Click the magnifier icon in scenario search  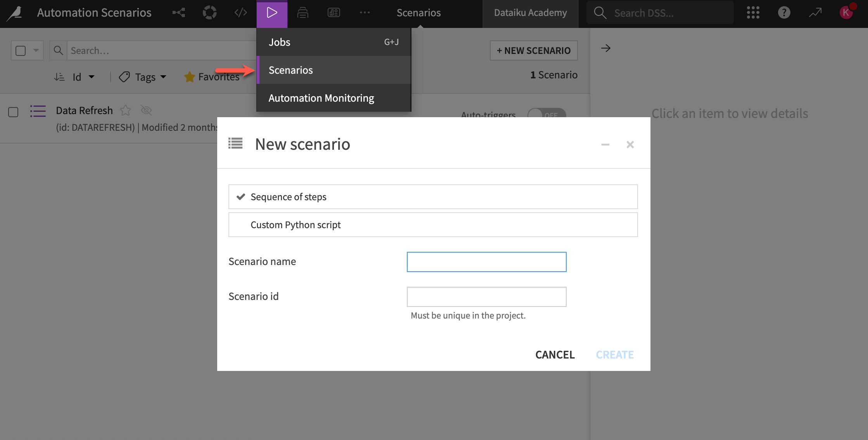click(59, 50)
